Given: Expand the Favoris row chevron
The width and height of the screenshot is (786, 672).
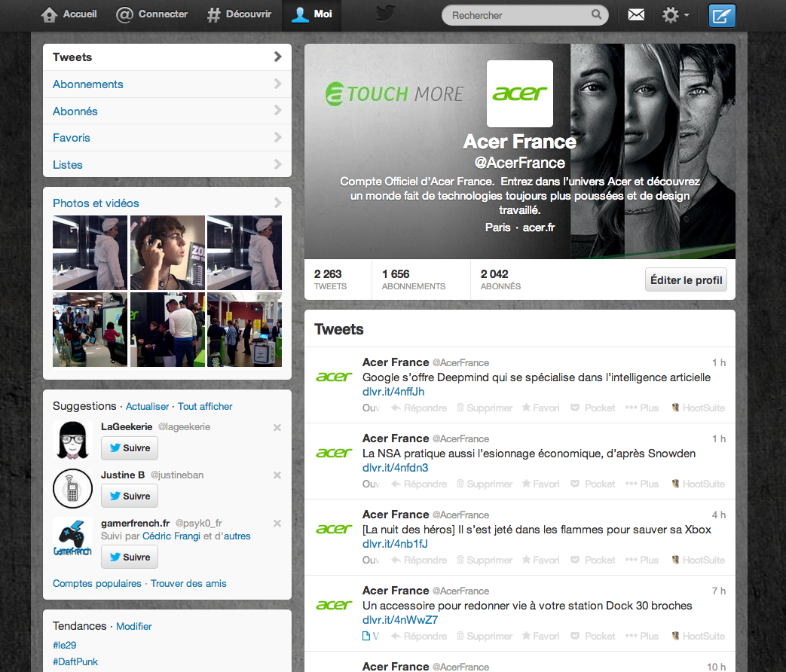Looking at the screenshot, I should 278,137.
